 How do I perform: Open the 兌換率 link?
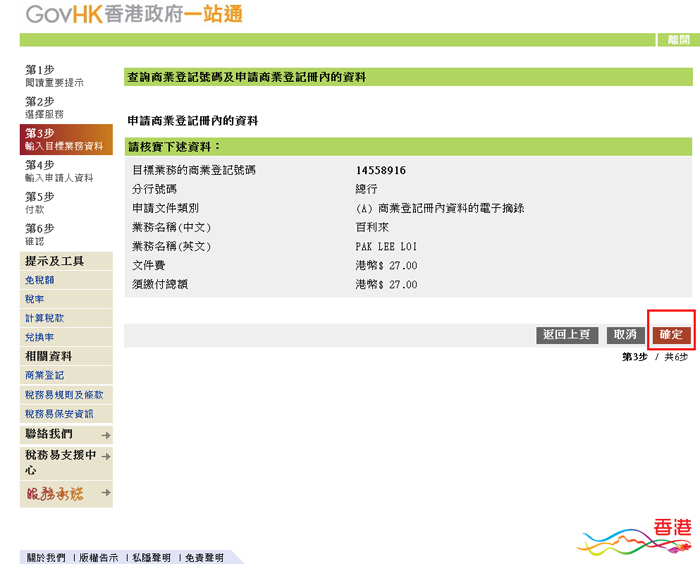coord(40,337)
